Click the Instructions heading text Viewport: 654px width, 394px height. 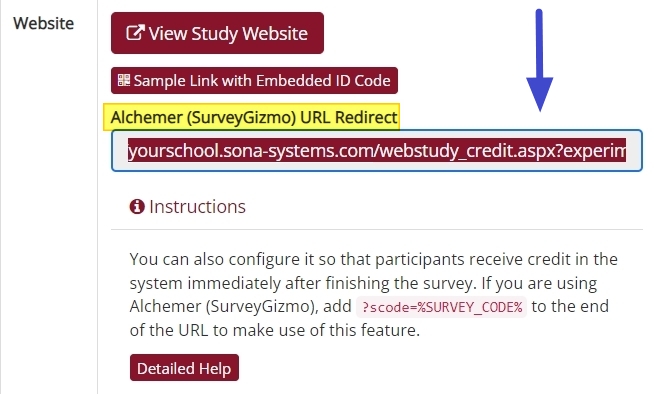click(x=197, y=207)
